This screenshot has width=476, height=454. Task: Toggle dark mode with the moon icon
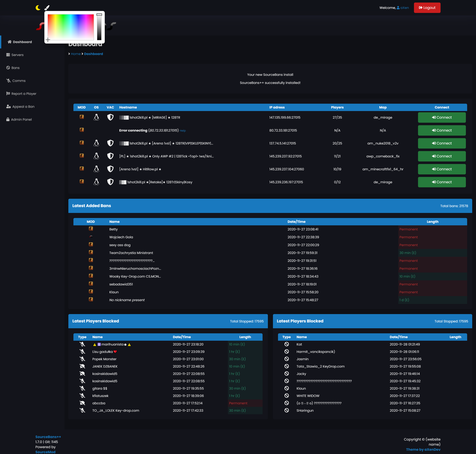tap(38, 8)
